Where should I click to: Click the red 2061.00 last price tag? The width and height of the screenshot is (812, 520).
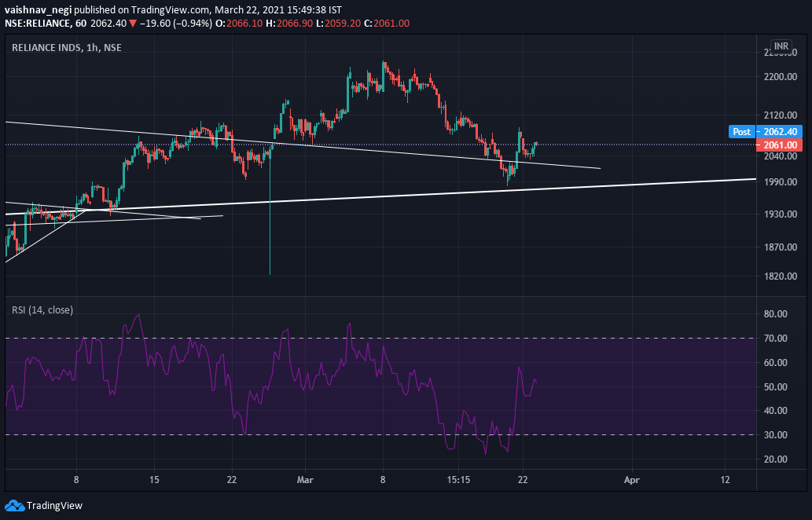(x=779, y=145)
